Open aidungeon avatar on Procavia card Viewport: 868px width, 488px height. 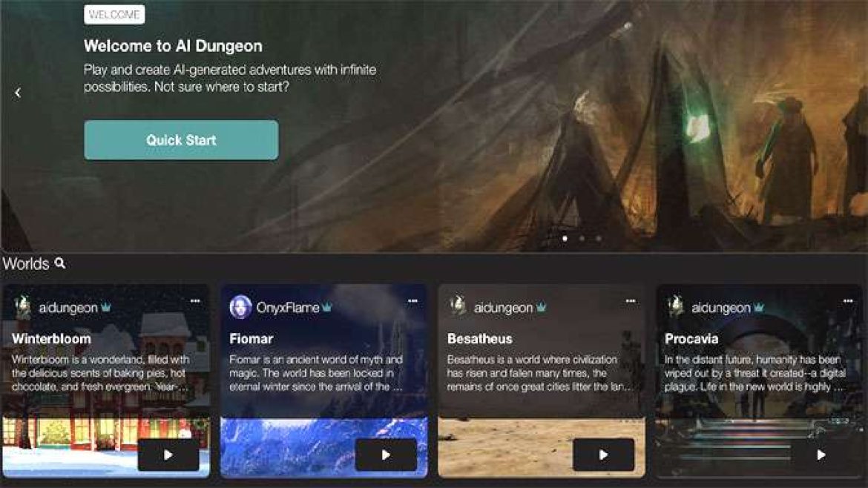(676, 307)
